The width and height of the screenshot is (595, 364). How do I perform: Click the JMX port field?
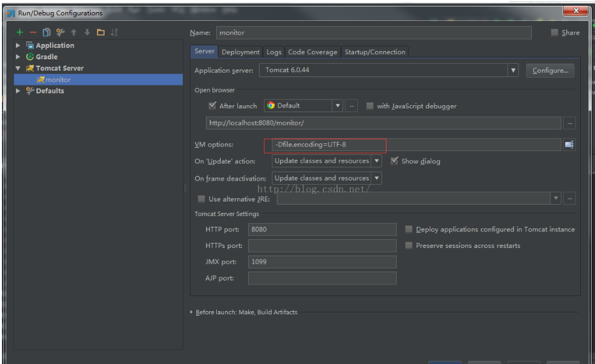coord(322,261)
